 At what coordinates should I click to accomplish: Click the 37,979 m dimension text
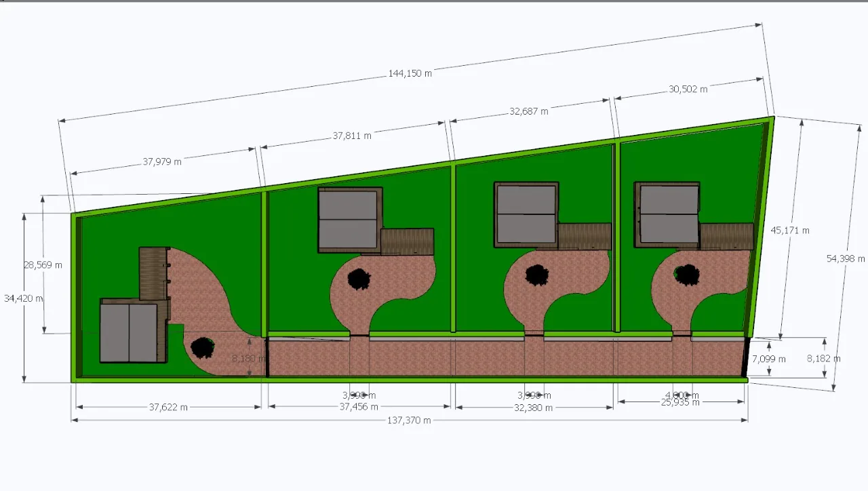click(x=162, y=161)
